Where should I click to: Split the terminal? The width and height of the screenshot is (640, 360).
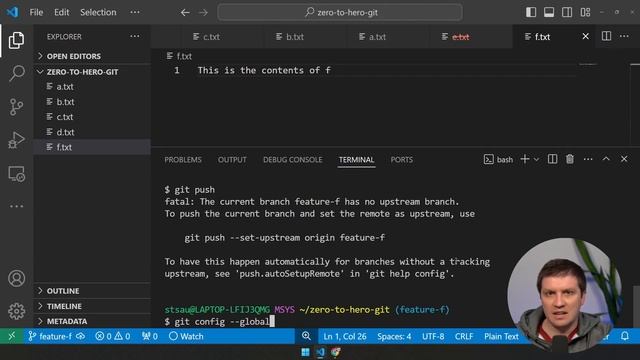(x=552, y=159)
